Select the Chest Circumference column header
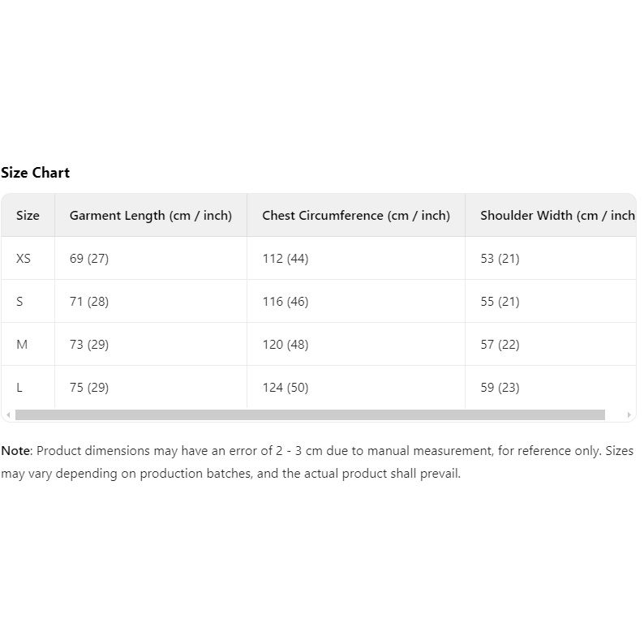644x644 pixels. point(356,216)
